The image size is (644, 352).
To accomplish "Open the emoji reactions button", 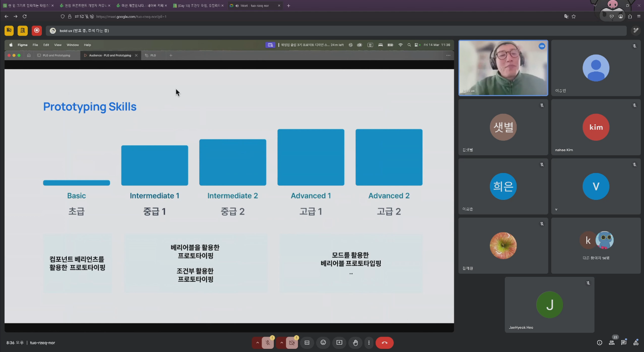I will click(323, 342).
